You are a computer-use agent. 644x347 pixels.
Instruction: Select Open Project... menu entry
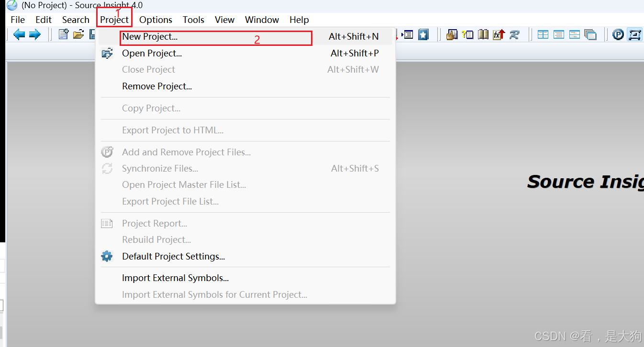245,53
